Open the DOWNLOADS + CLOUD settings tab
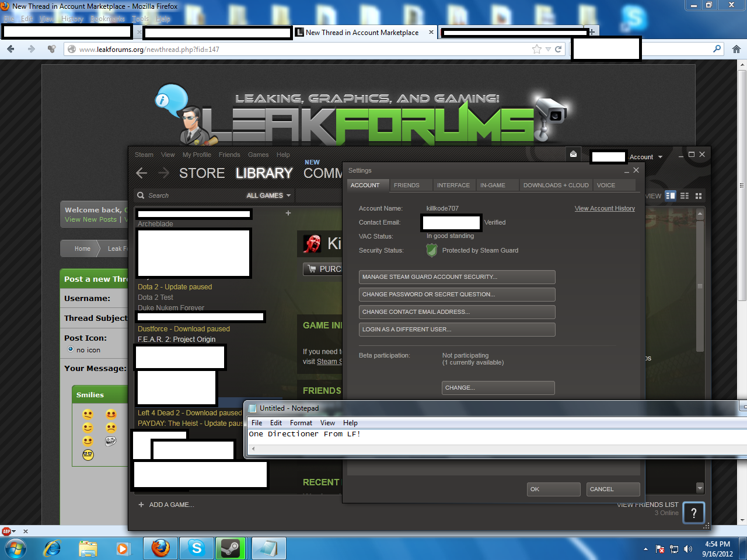Viewport: 747px width, 560px height. [556, 185]
